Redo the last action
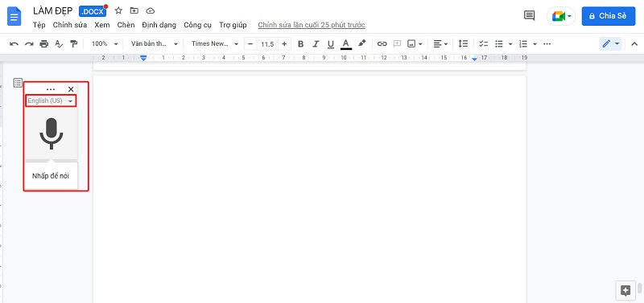644x303 pixels. point(29,44)
